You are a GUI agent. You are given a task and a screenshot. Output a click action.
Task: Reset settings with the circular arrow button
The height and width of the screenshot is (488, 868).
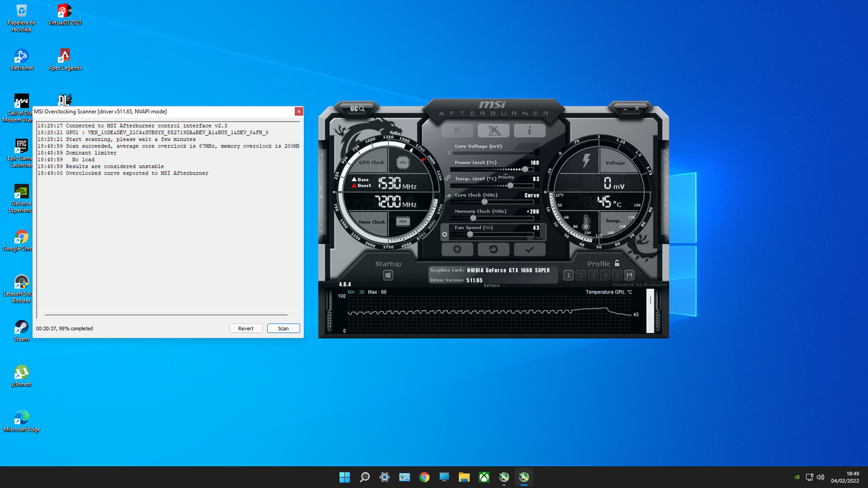click(494, 249)
